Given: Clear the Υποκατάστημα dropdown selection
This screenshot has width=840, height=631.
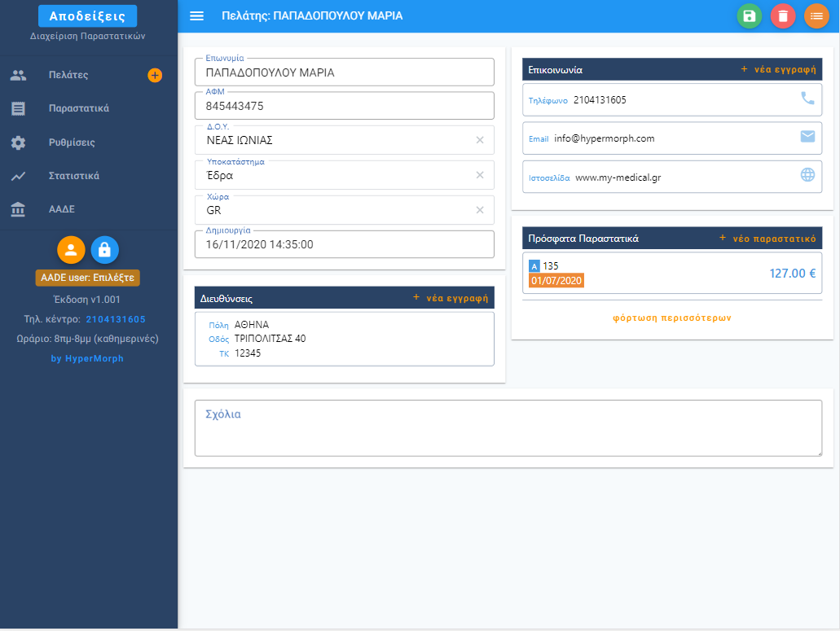Looking at the screenshot, I should coord(480,175).
